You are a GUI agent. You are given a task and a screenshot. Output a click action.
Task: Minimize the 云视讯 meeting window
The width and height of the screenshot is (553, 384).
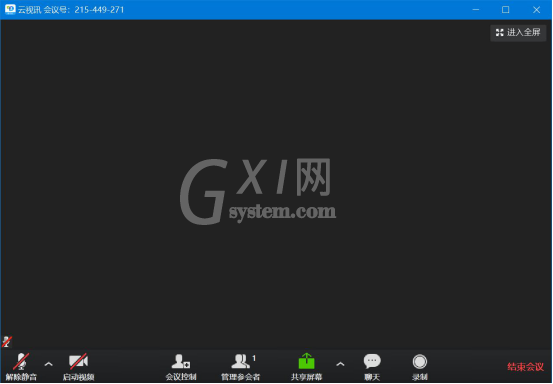click(476, 10)
